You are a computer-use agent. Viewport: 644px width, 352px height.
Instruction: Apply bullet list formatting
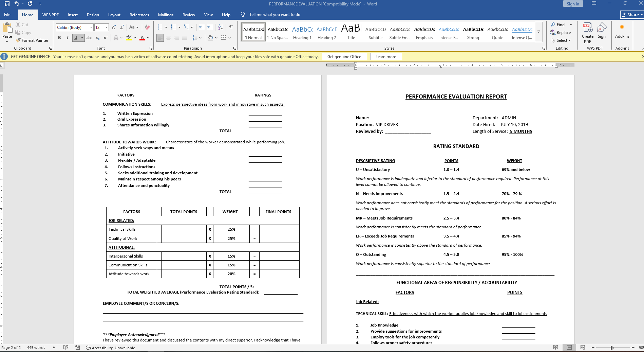point(160,27)
